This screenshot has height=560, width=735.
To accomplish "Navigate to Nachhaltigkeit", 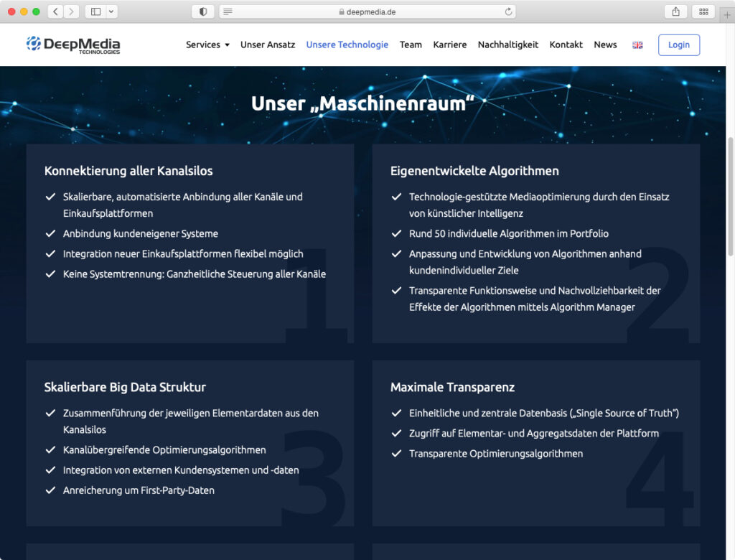I will click(x=508, y=45).
